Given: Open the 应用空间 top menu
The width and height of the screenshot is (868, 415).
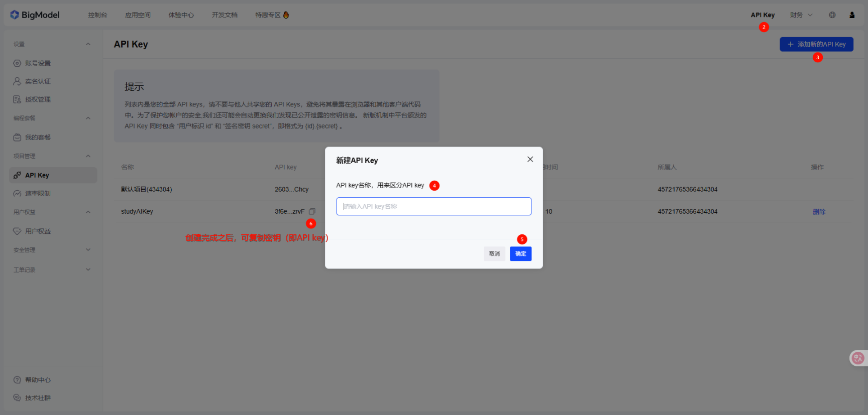Looking at the screenshot, I should [x=138, y=15].
